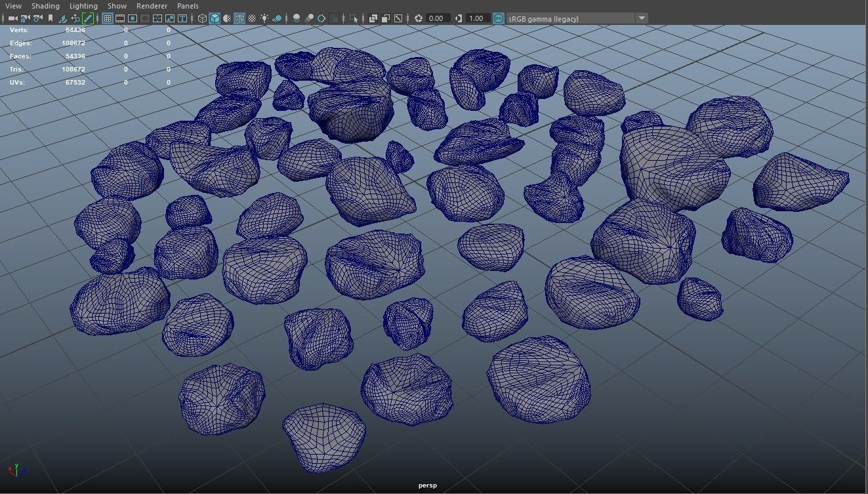Image resolution: width=868 pixels, height=494 pixels.
Task: Toggle the Resolution Gate icon
Action: click(x=133, y=18)
